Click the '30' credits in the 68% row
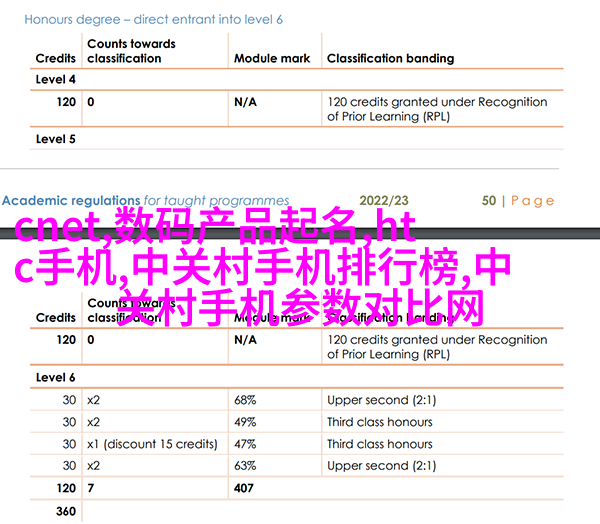The width and height of the screenshot is (600, 524). [69, 400]
